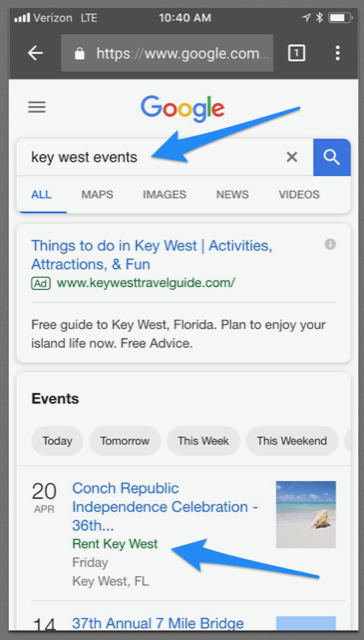Click the conch shell beach thumbnail
364x640 pixels.
click(x=306, y=514)
